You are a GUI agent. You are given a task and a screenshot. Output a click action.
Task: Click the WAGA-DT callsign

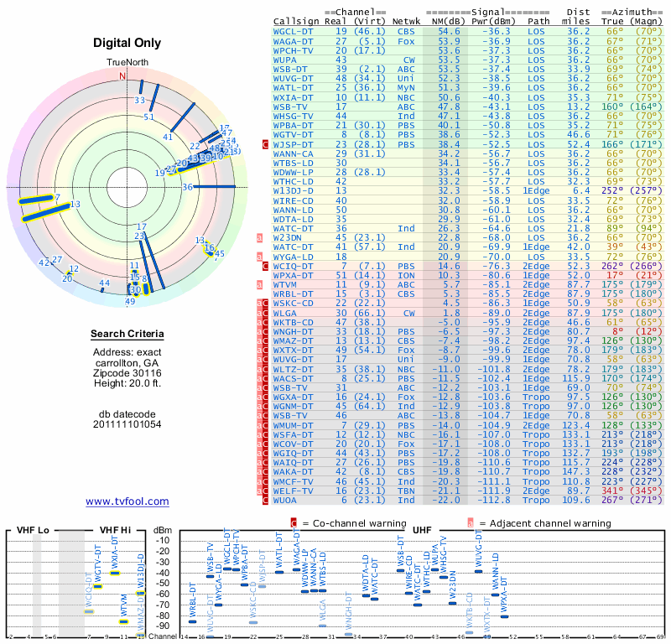(x=293, y=41)
